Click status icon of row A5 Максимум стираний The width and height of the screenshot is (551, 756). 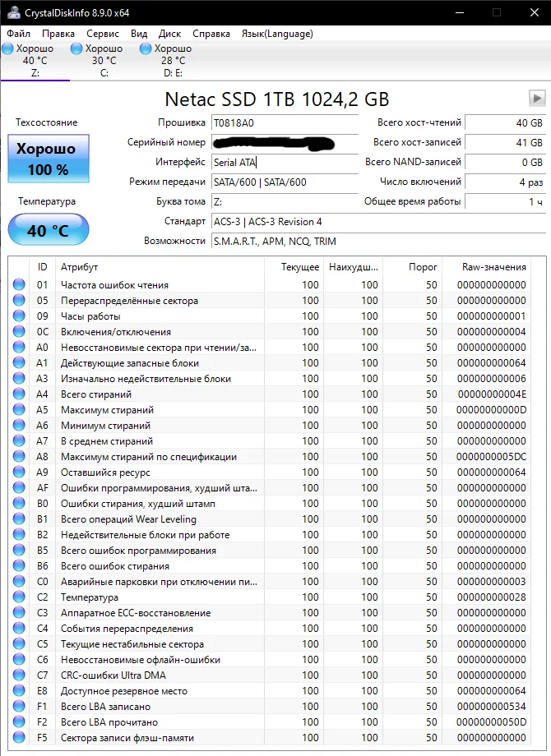click(19, 409)
